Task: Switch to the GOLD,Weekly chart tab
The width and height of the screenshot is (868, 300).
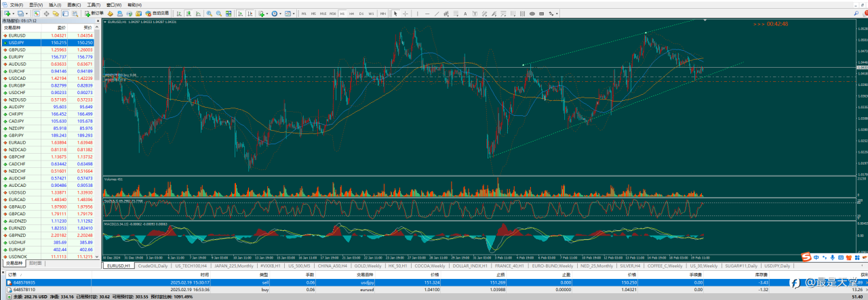Action: coord(370,266)
